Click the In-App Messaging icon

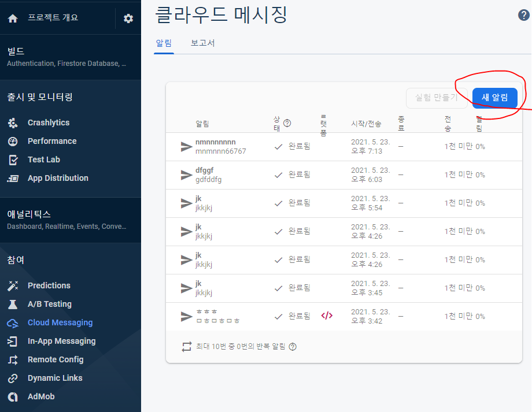point(13,342)
